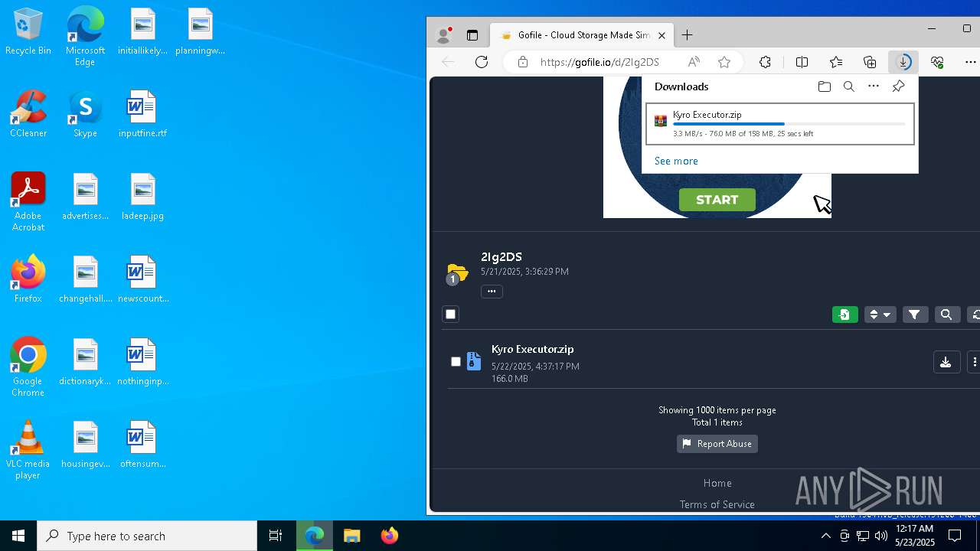Viewport: 980px width, 551px height.
Task: Click the volume speaker tray icon
Action: [x=880, y=536]
